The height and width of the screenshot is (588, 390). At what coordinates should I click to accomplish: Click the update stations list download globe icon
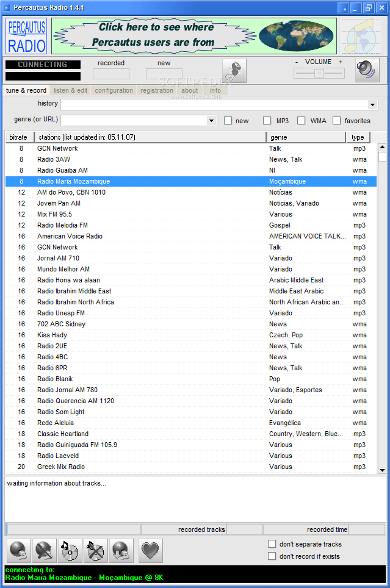click(121, 551)
